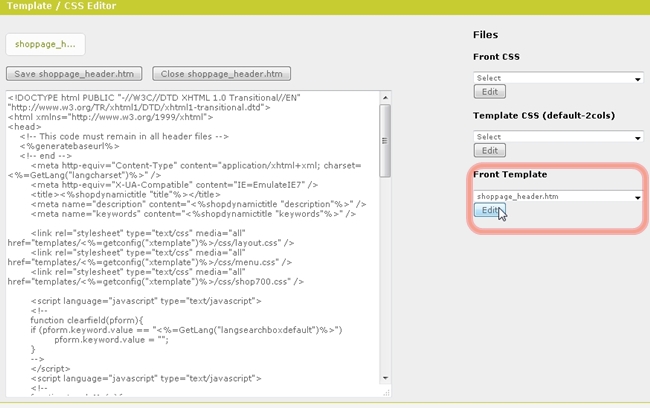Click the DOCTYPE line in code editor

point(154,98)
